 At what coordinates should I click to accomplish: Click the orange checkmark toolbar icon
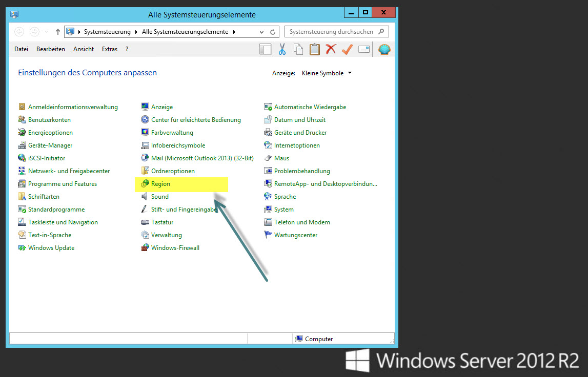click(x=347, y=49)
